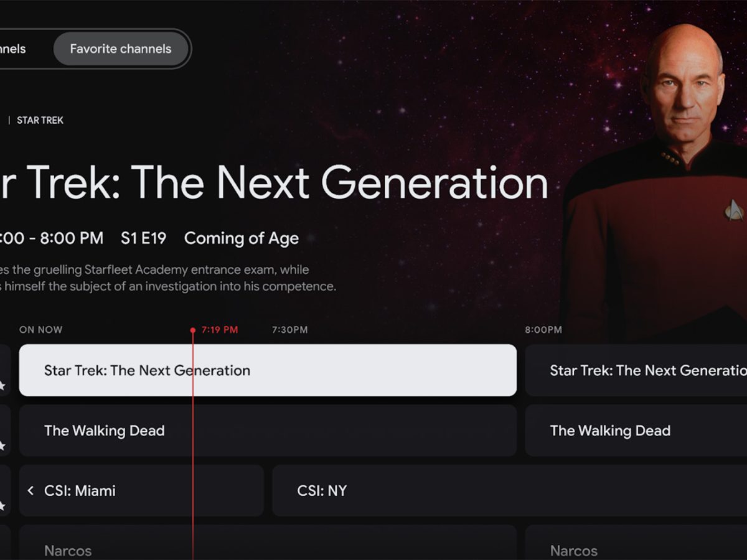Screen dimensions: 747x560
Task: Select The Walking Dead airing now
Action: tap(268, 431)
